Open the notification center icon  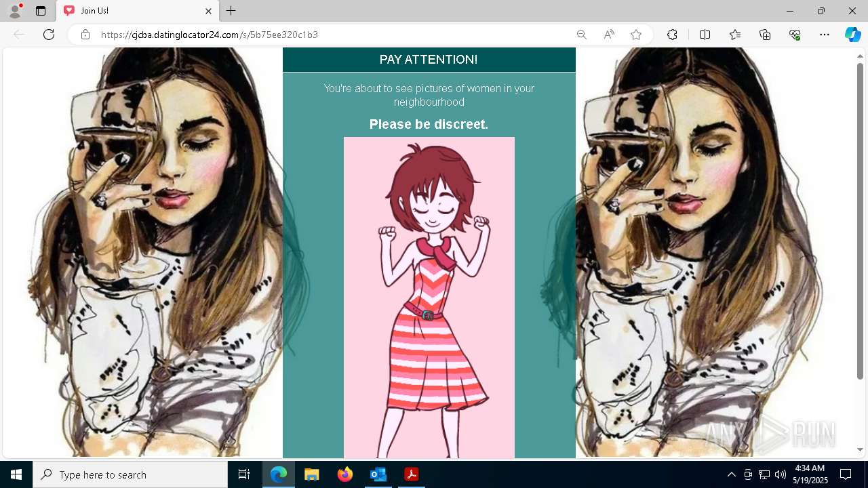[846, 474]
